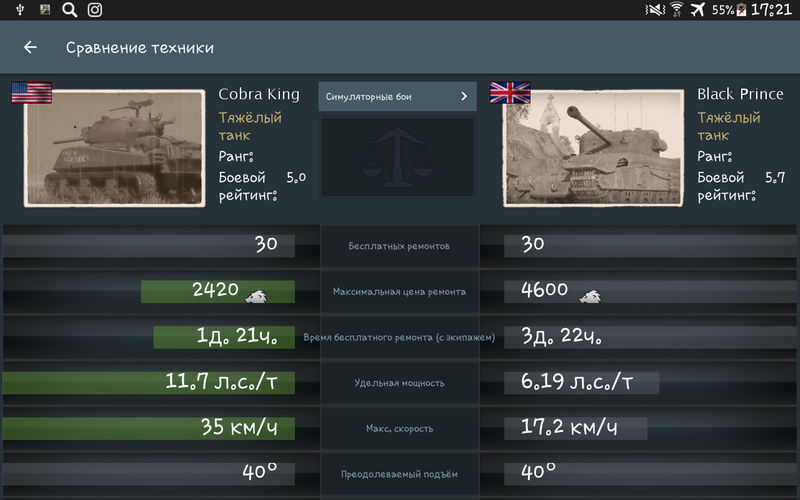
Task: Tap the Преодолеваемый подъём row label
Action: (399, 474)
